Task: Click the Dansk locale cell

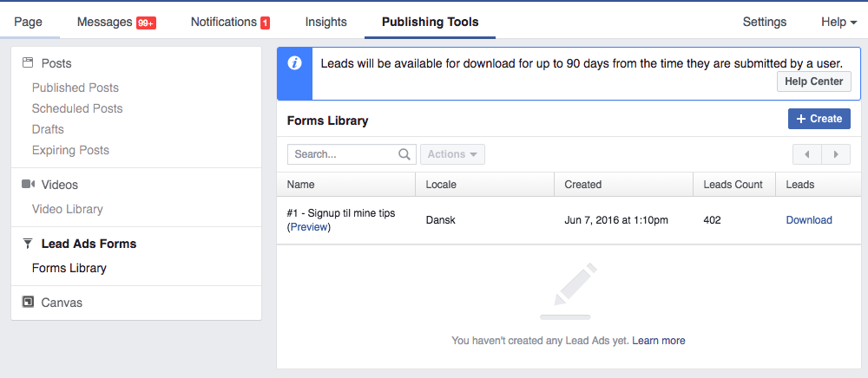Action: [441, 220]
